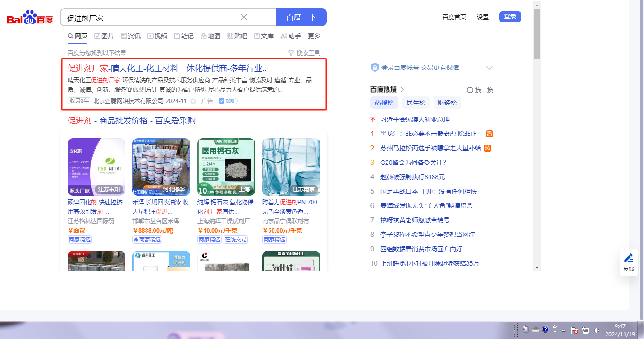Click the 保障 badge on the first result
644x339 pixels.
228,101
